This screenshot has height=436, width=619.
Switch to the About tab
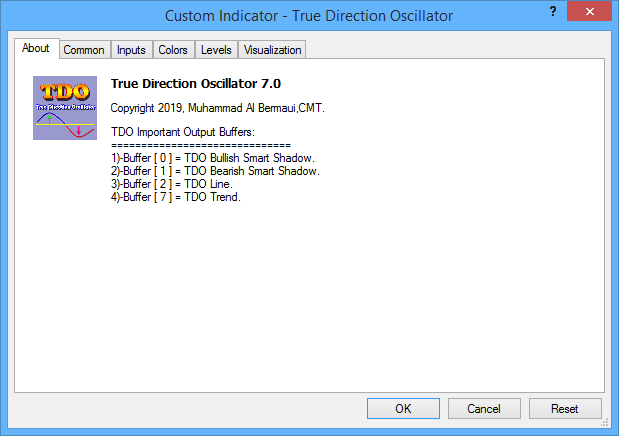(x=36, y=48)
